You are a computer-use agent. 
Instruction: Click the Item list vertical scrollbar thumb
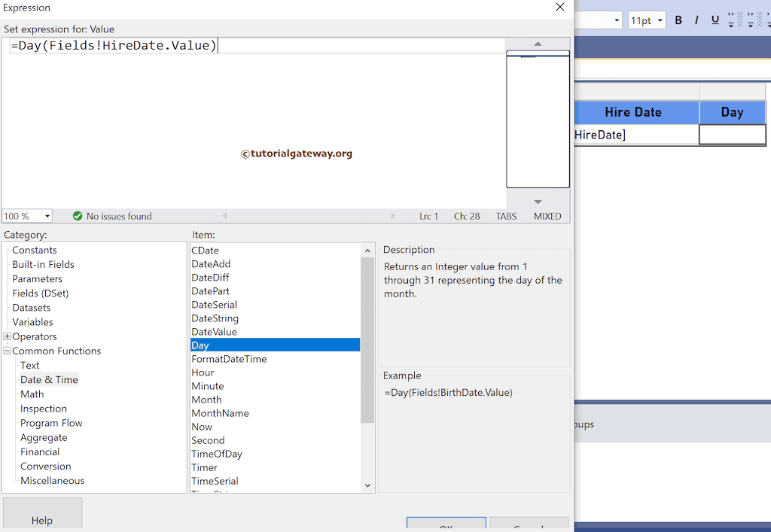pyautogui.click(x=367, y=340)
